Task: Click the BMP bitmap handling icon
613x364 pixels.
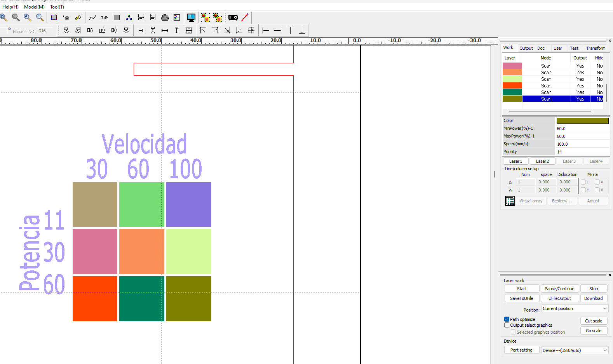Action: pyautogui.click(x=104, y=17)
